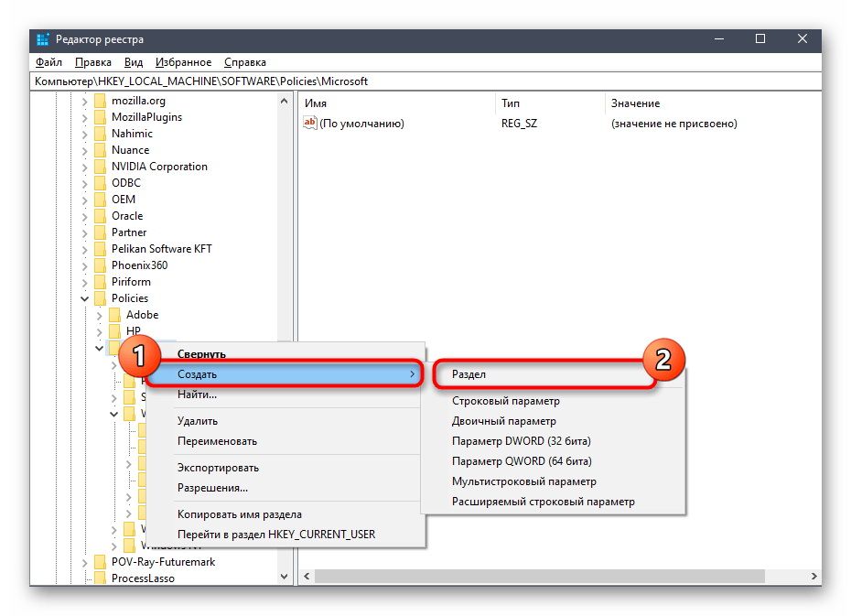Viewport: 851px width, 616px height.
Task: Open the Избранное menu
Action: click(183, 62)
